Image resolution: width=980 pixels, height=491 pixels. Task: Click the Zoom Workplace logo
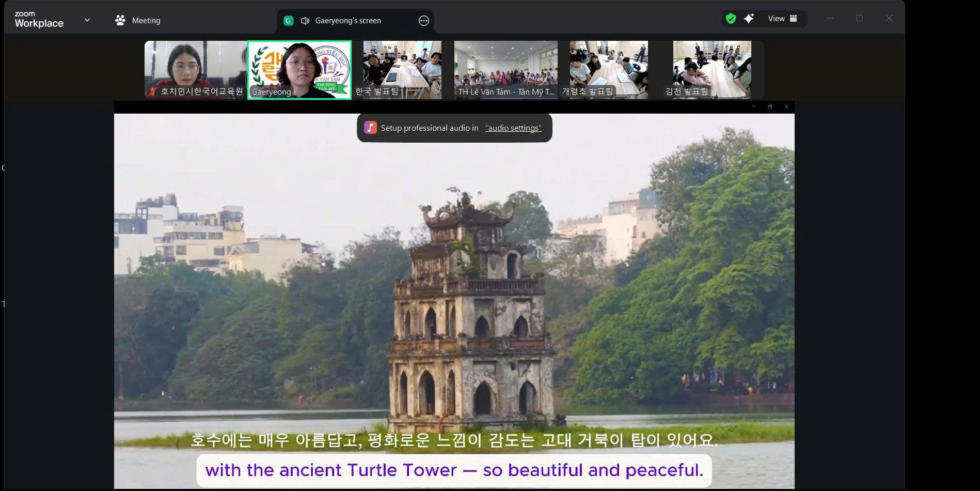click(39, 20)
